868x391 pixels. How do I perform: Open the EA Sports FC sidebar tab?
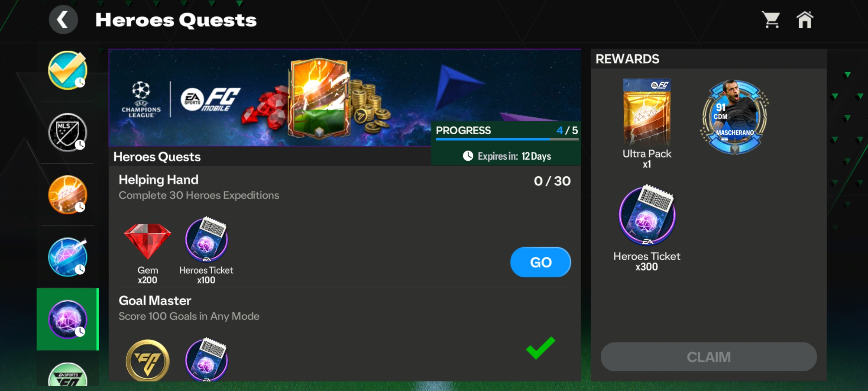click(x=68, y=374)
